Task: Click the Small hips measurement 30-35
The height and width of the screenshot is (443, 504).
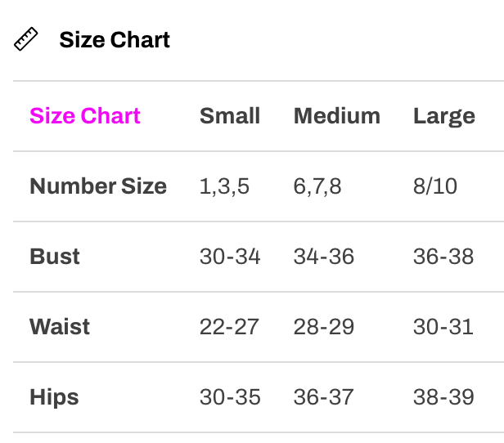Action: [x=230, y=397]
